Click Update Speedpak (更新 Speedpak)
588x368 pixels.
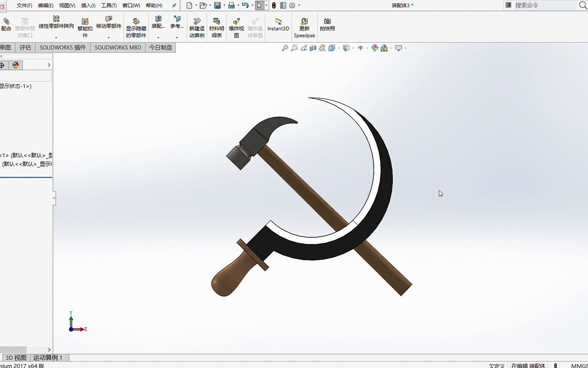(x=304, y=28)
